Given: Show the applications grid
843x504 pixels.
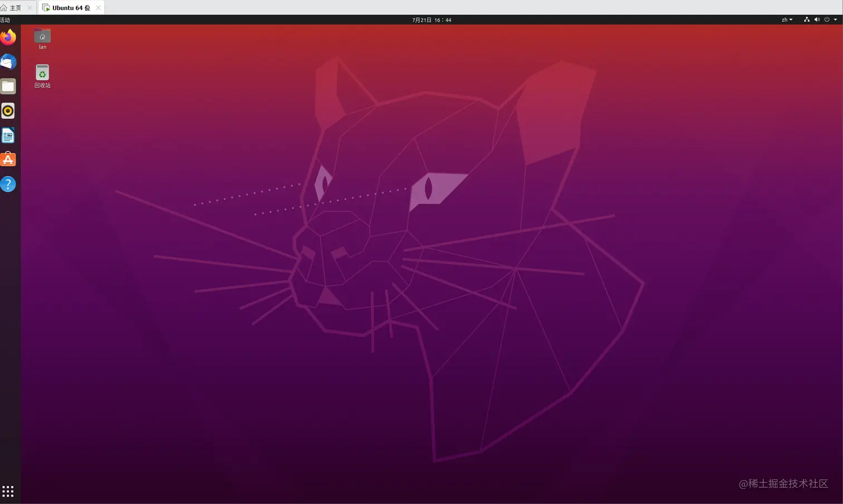Looking at the screenshot, I should click(8, 491).
